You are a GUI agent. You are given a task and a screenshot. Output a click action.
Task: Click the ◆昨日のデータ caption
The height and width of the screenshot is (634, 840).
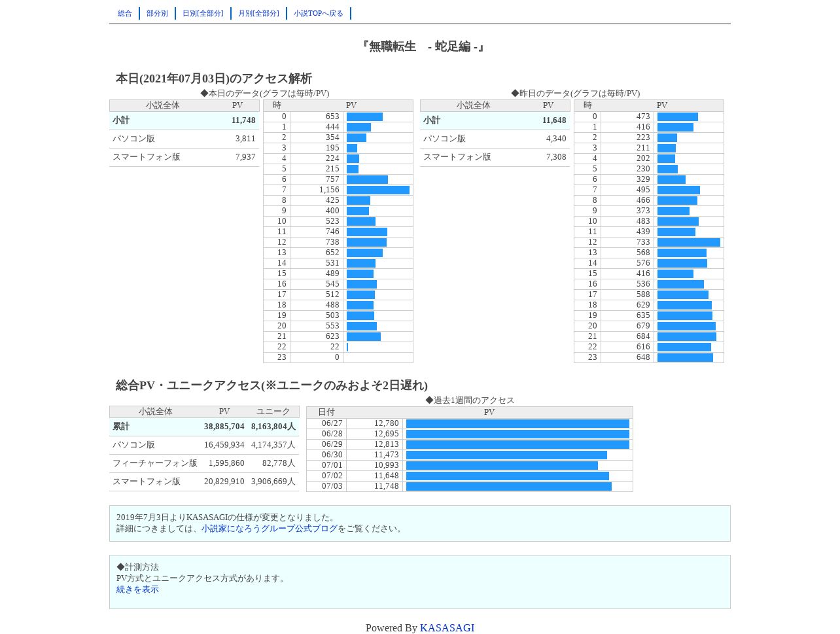576,94
